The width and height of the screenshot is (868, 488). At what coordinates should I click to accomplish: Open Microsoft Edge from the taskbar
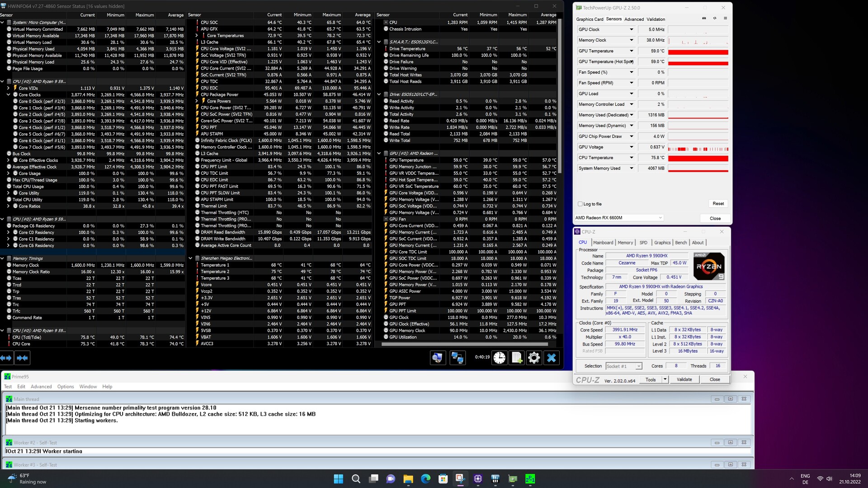coord(426,479)
